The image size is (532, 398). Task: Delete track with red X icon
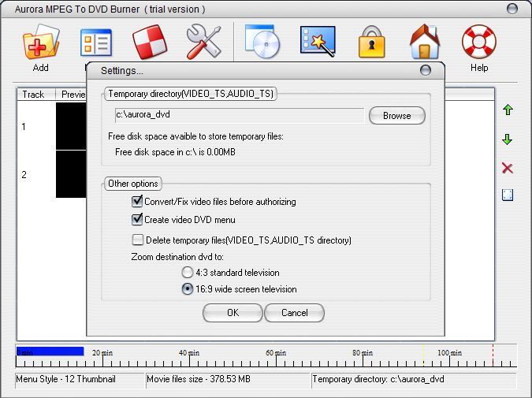pyautogui.click(x=508, y=168)
